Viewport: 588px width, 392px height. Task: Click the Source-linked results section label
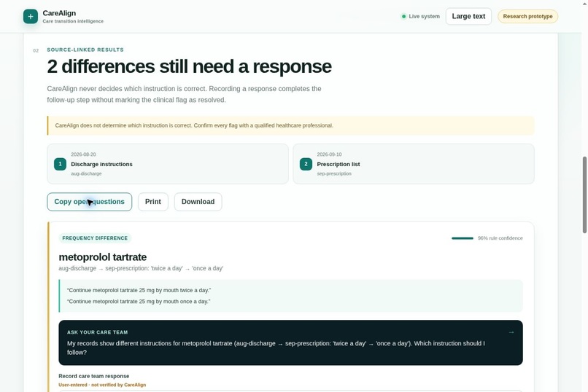coord(85,50)
